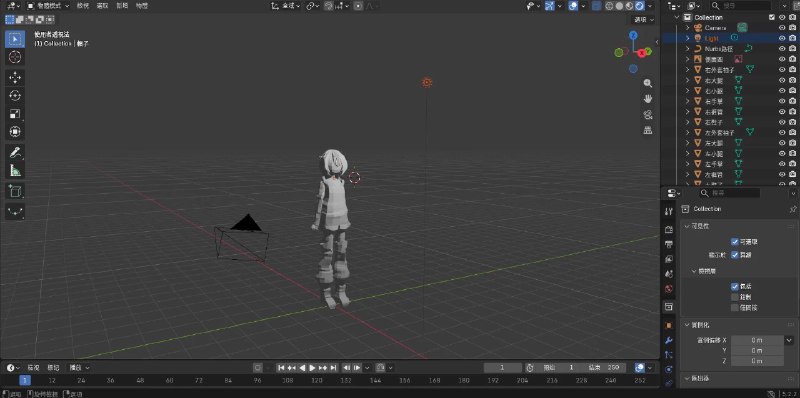The width and height of the screenshot is (800, 398).
Task: Click the blue Z axis gizmo ball
Action: (x=633, y=35)
